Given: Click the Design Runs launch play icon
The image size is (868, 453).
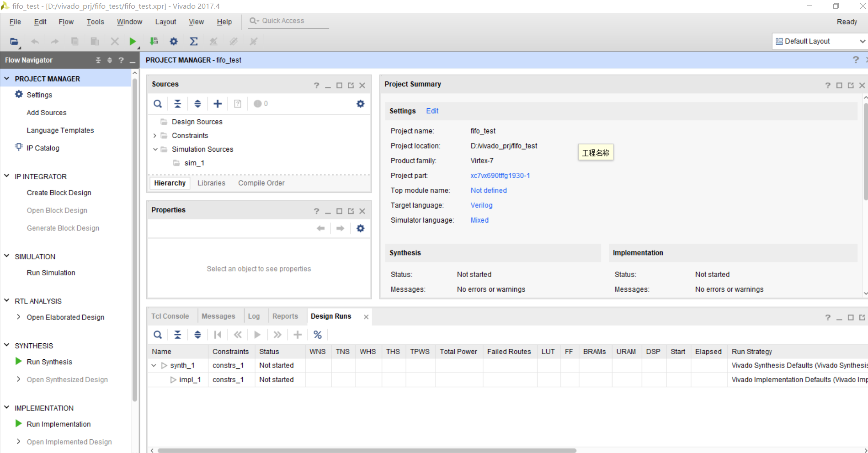Looking at the screenshot, I should [x=257, y=335].
